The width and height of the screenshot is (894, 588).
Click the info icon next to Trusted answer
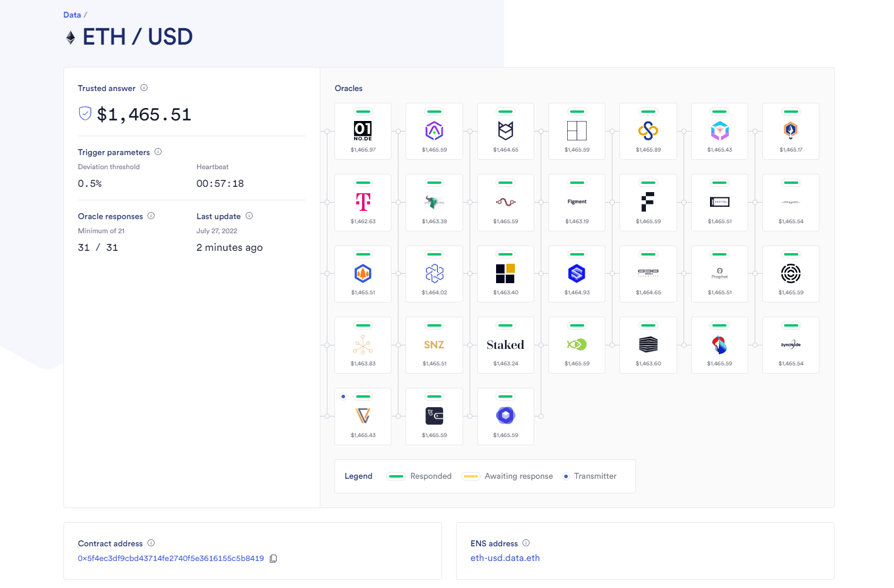point(144,88)
